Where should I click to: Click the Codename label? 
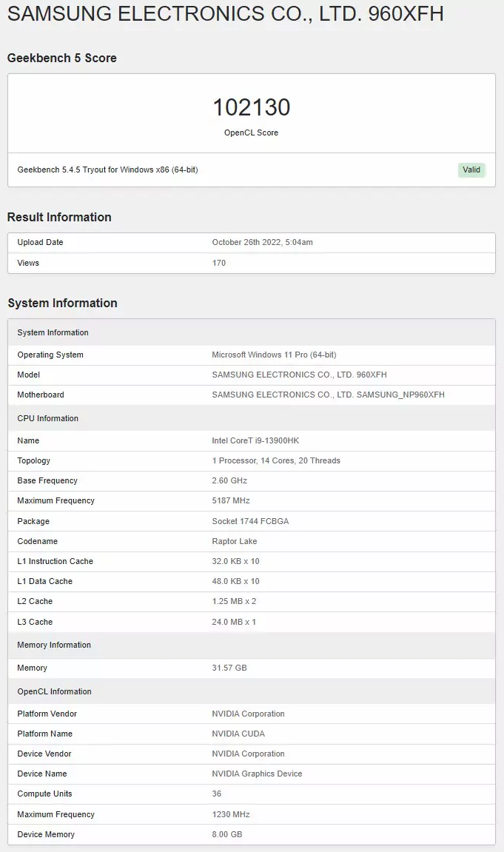[x=38, y=542]
